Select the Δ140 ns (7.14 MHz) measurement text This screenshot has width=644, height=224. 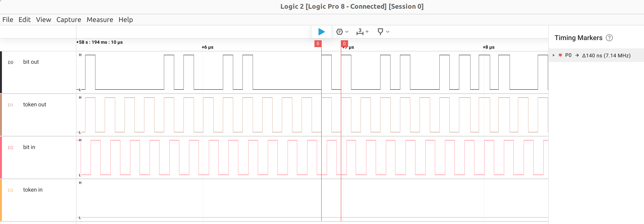point(606,56)
